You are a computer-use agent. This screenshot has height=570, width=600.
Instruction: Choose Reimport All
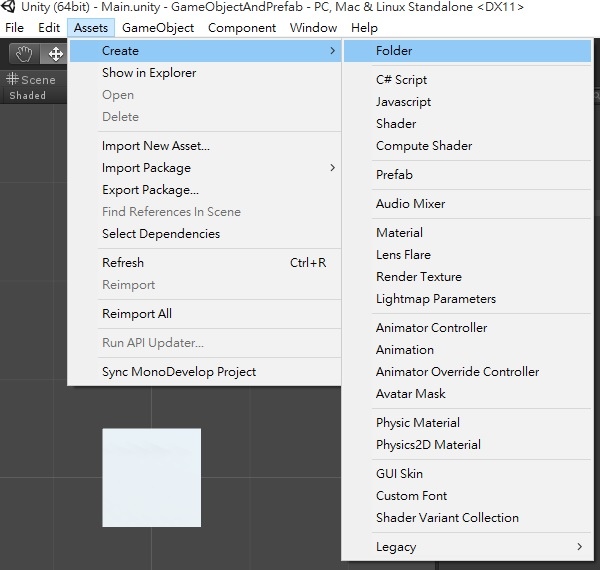point(205,314)
